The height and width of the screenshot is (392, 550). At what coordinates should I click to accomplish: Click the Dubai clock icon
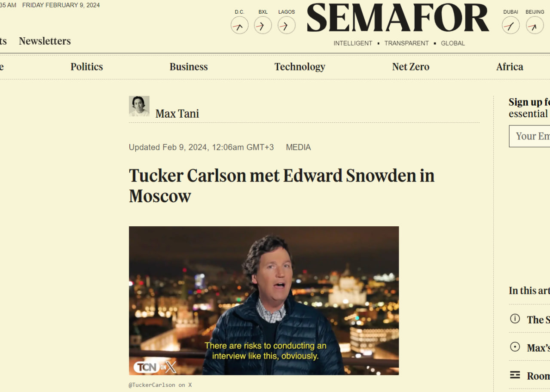pos(510,25)
